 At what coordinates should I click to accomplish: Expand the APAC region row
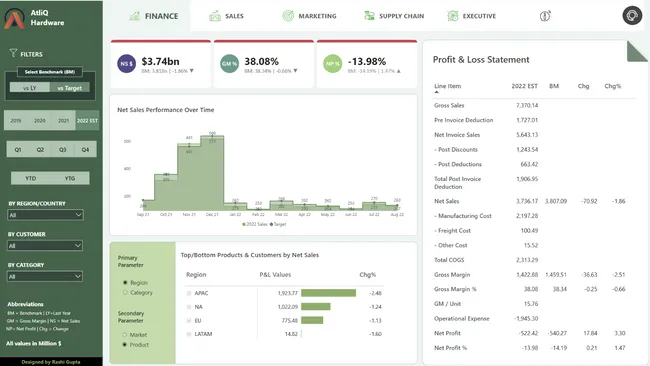point(189,293)
